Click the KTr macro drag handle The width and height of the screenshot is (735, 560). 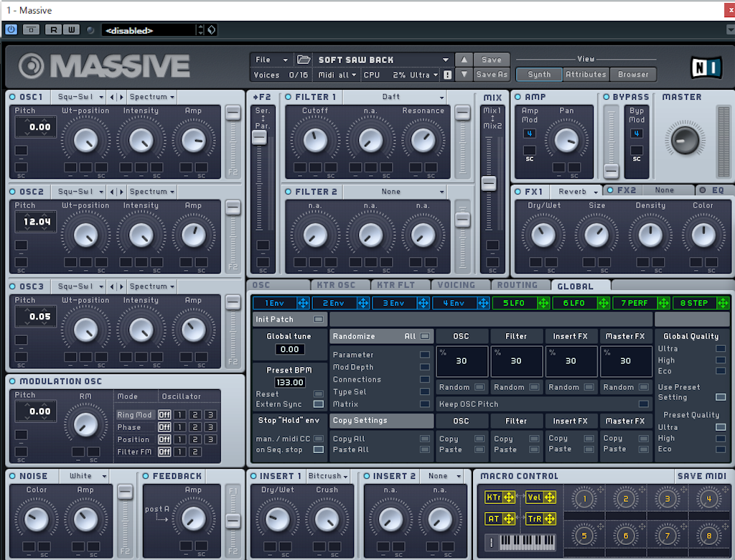509,497
